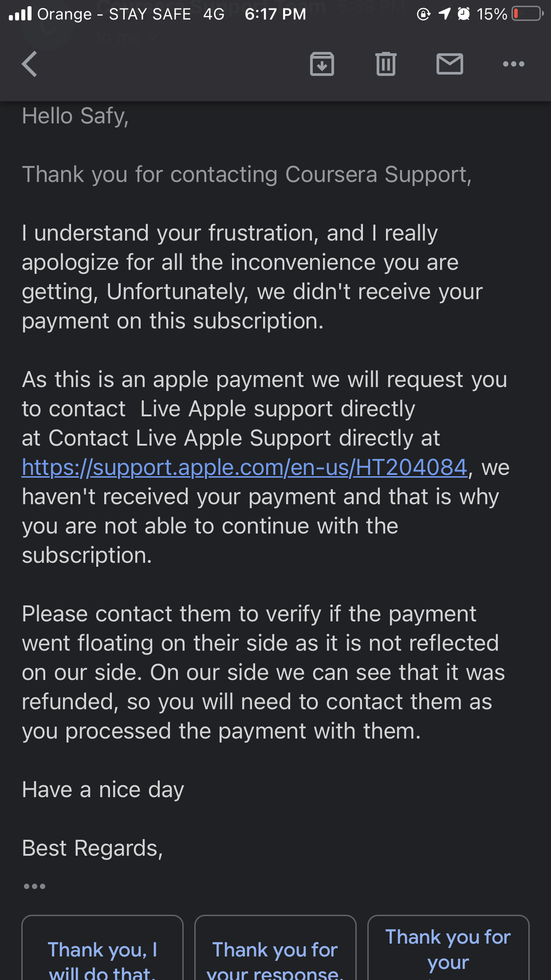Screen dimensions: 551x980
Task: Tap the orientation lock status icon
Action: point(424,14)
